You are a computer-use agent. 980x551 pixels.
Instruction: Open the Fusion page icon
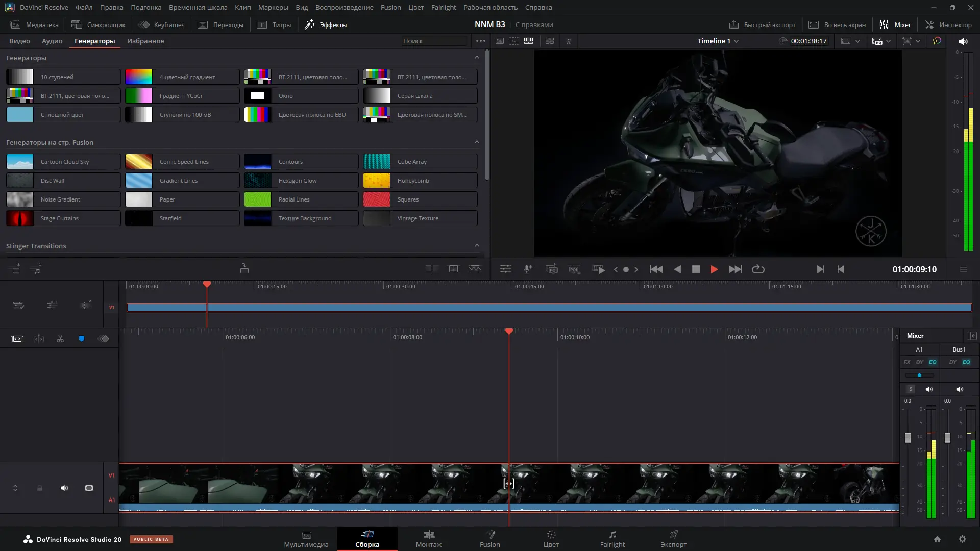(x=489, y=535)
